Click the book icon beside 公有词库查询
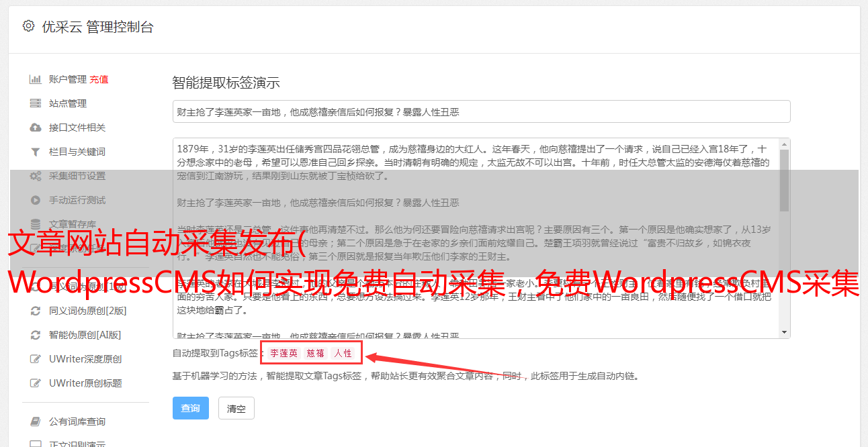This screenshot has width=868, height=447. (35, 421)
